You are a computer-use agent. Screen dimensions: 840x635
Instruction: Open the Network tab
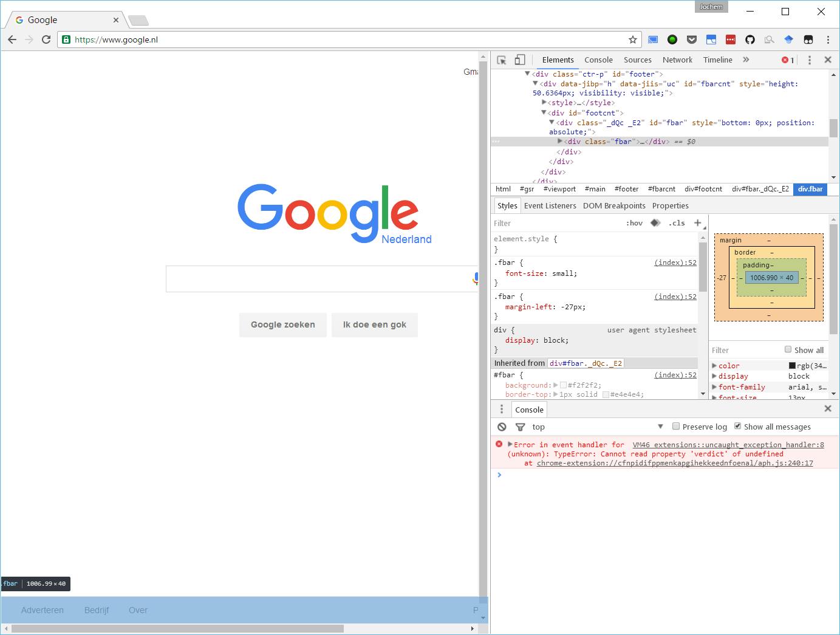[x=677, y=60]
